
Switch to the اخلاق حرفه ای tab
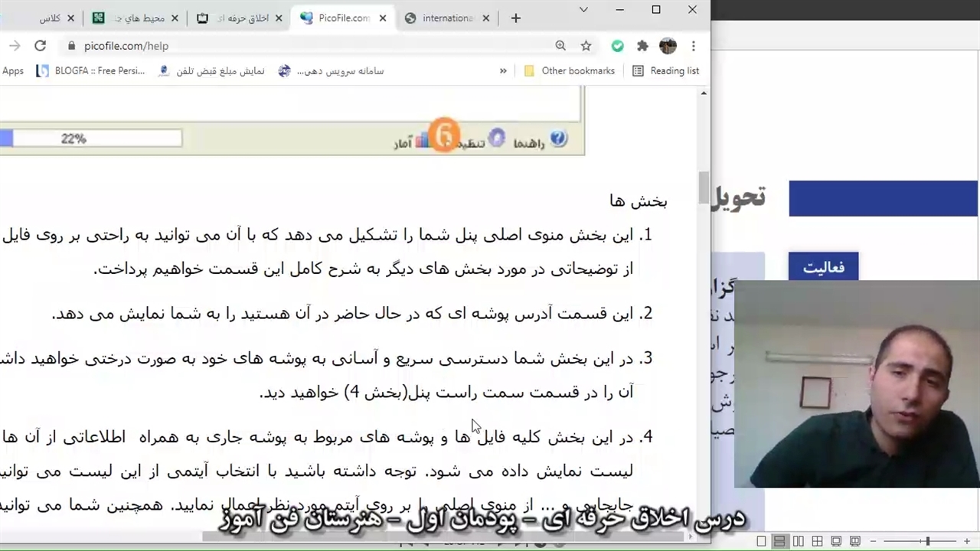tap(240, 18)
